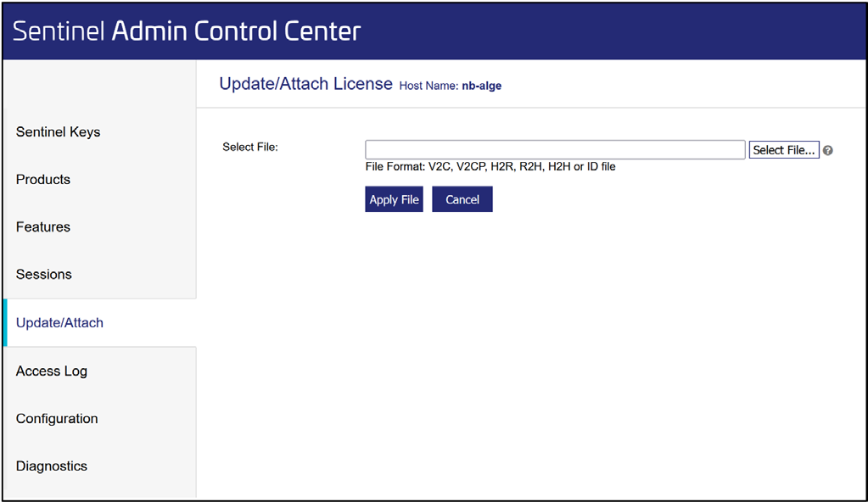View Sessions list
This screenshot has height=502, width=868.
pos(44,275)
